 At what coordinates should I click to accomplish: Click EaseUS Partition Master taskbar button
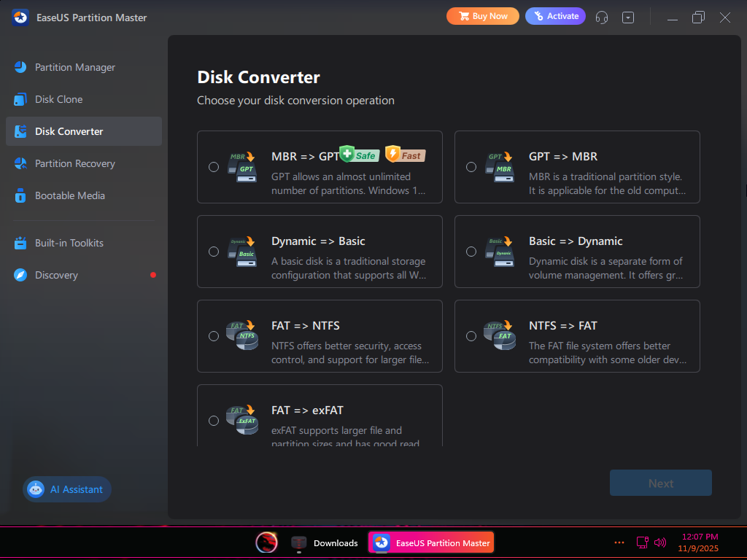pyautogui.click(x=431, y=542)
